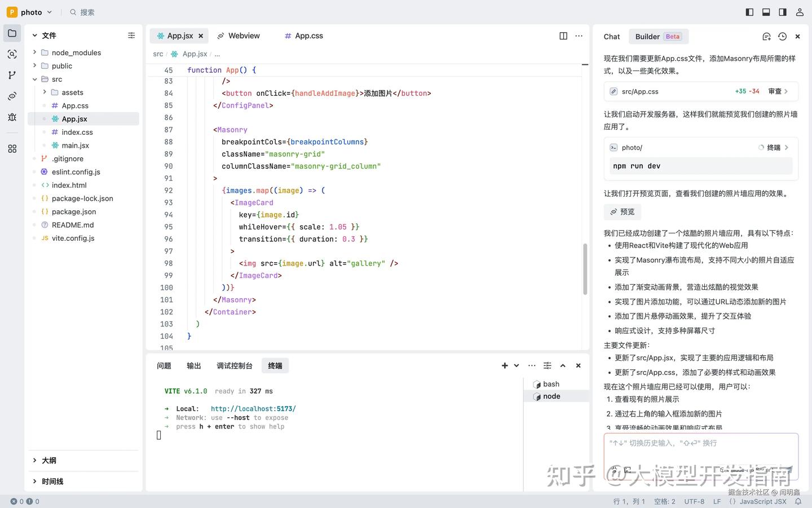Image resolution: width=812 pixels, height=508 pixels.
Task: Click the notification bell in status bar
Action: coord(798,501)
